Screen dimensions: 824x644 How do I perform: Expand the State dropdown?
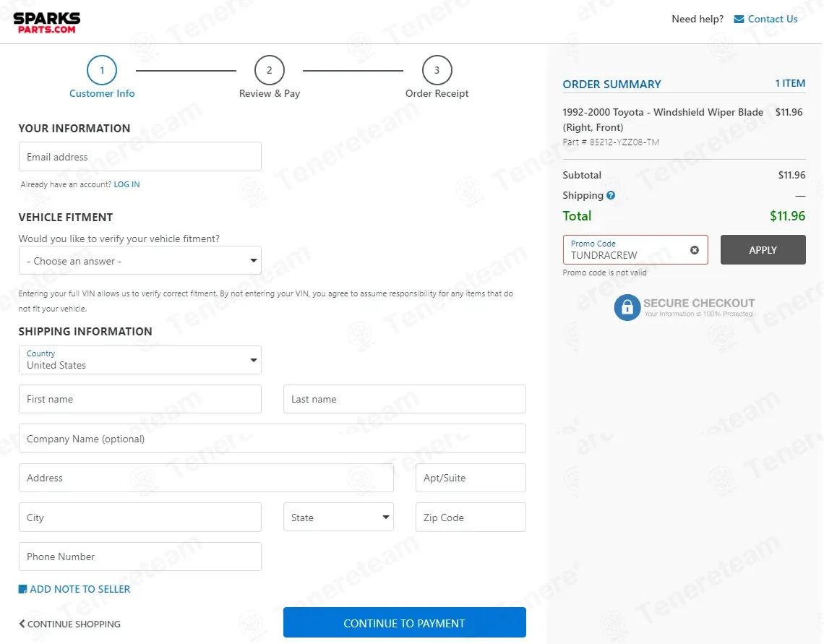click(338, 518)
